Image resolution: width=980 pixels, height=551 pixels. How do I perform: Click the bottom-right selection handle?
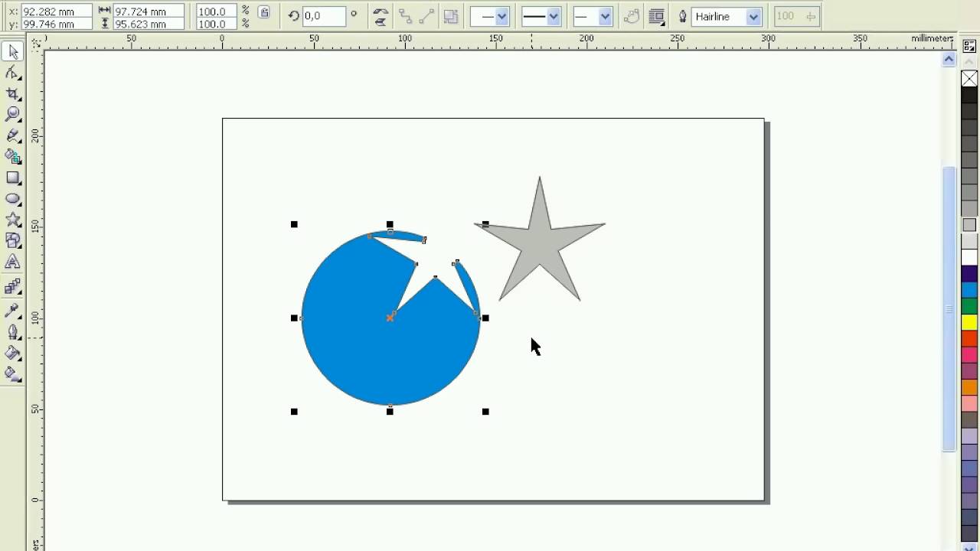pos(485,412)
